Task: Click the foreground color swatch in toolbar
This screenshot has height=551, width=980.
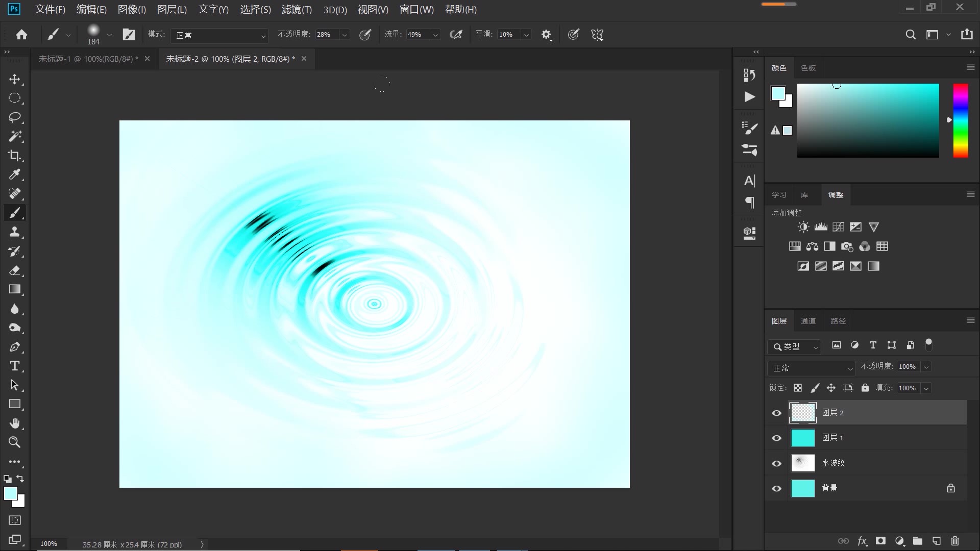Action: click(x=10, y=493)
